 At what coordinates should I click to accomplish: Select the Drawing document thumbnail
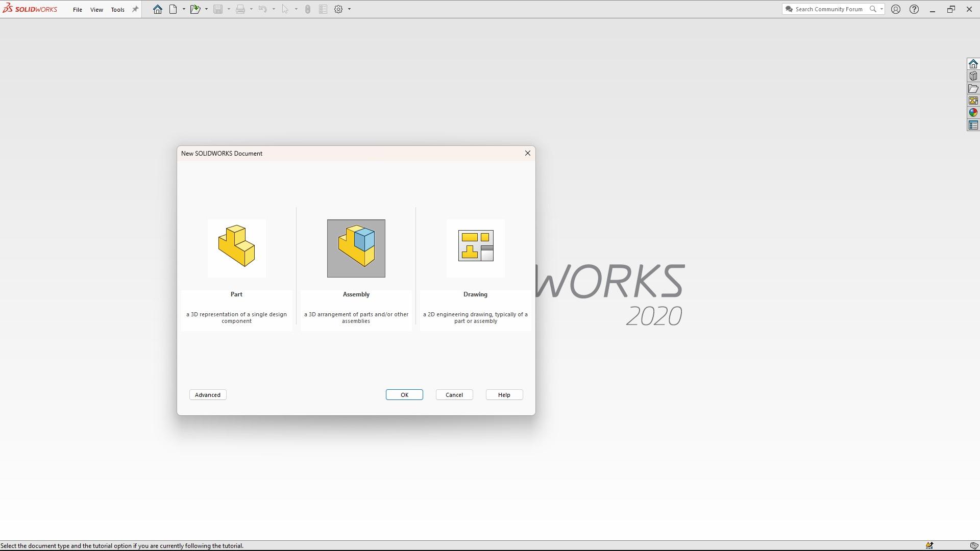point(476,248)
